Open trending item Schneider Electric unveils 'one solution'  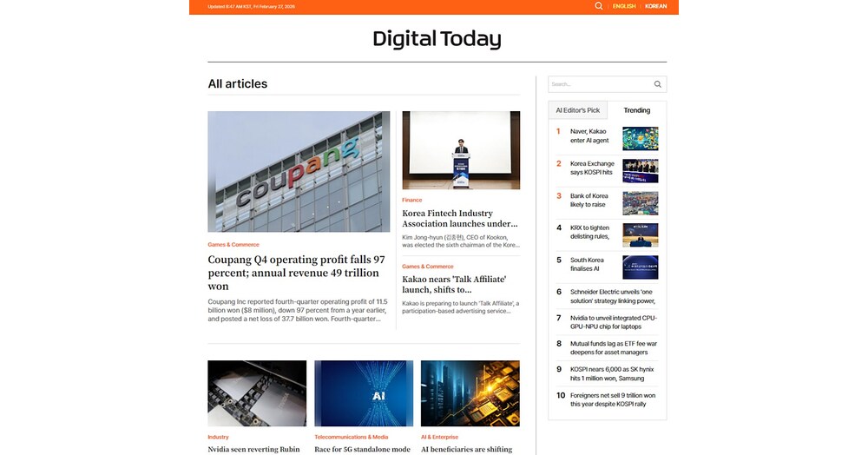pos(613,296)
